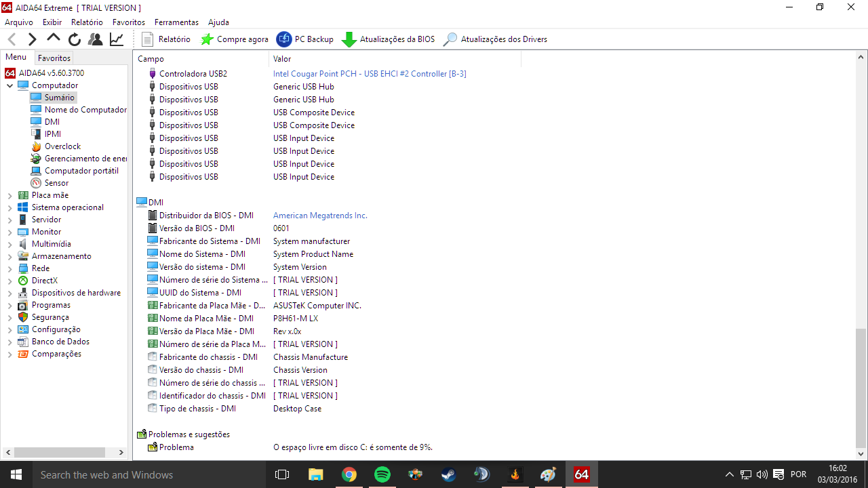868x488 pixels.
Task: Open remote users icon in toolbar
Action: click(x=96, y=39)
